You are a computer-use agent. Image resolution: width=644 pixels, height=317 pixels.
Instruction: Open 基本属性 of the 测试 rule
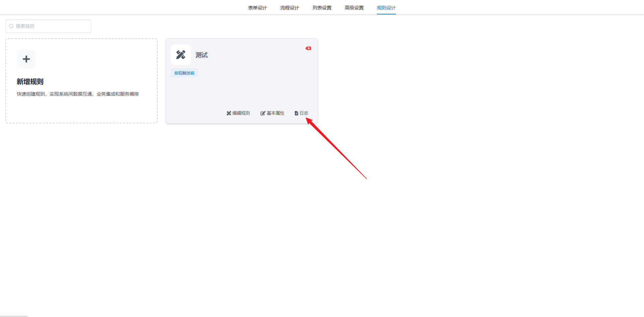pos(275,113)
